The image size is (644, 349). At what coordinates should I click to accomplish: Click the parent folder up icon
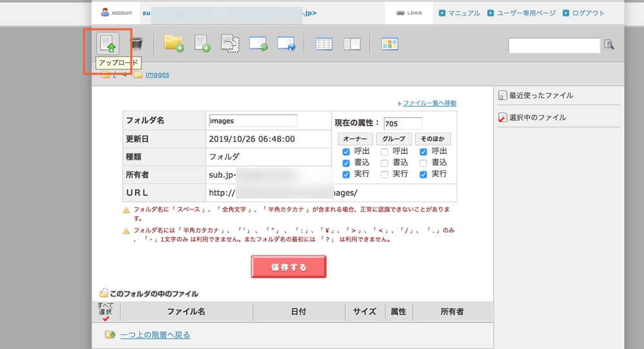[x=110, y=335]
